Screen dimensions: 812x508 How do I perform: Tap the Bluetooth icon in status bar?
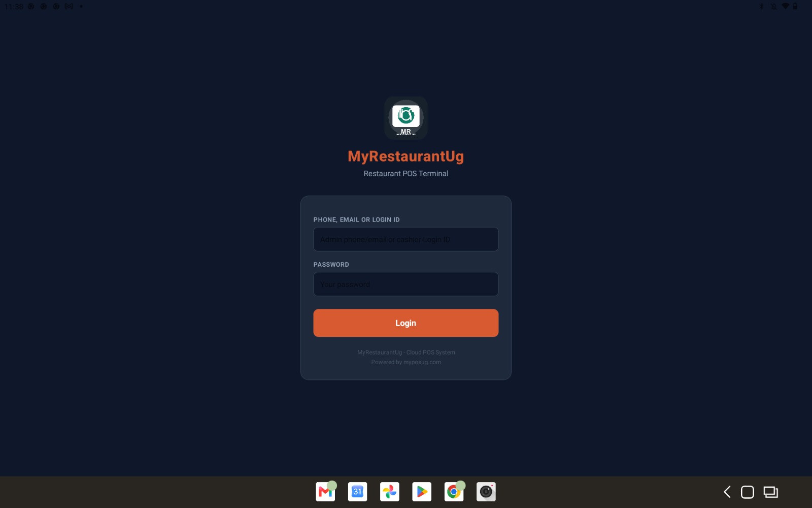pyautogui.click(x=761, y=6)
